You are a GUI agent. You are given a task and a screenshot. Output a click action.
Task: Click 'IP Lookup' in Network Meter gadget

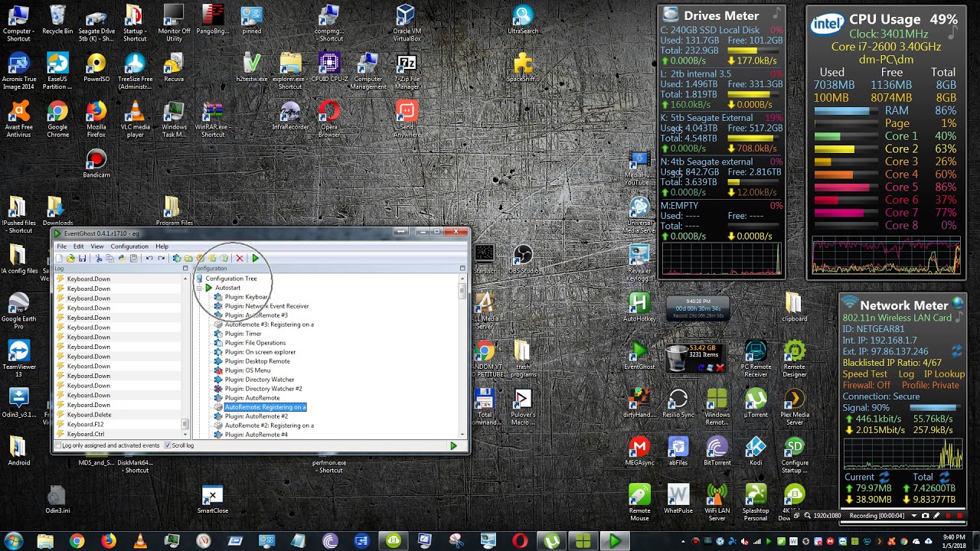[944, 374]
